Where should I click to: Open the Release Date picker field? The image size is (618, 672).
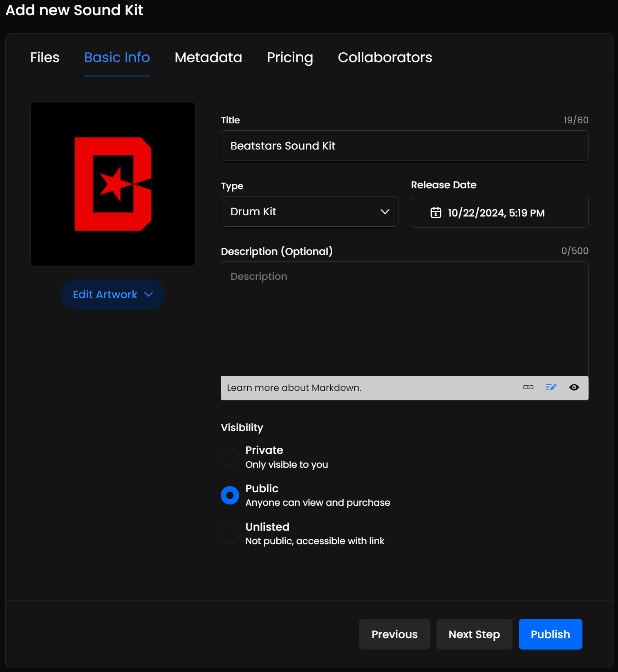tap(499, 212)
